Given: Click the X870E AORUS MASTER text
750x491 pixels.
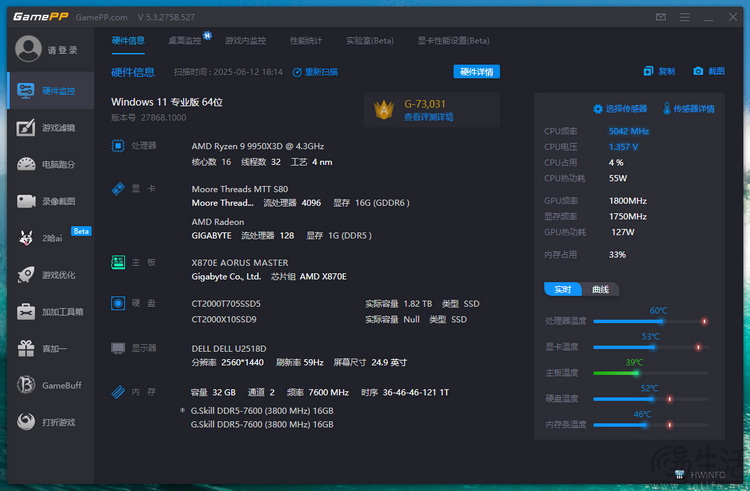Looking at the screenshot, I should coord(240,262).
